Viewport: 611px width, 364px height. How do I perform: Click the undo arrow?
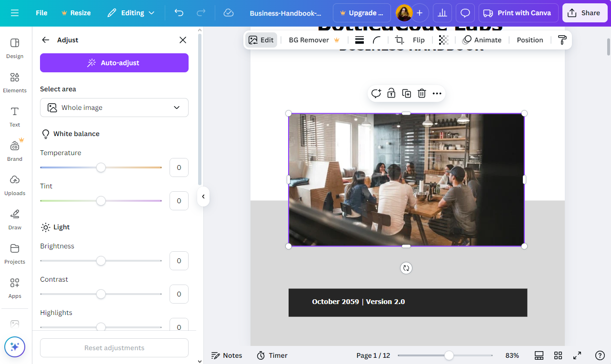pyautogui.click(x=179, y=13)
